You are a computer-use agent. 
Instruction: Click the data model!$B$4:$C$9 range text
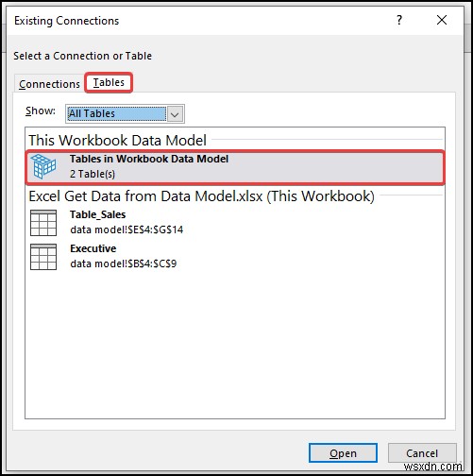point(124,263)
